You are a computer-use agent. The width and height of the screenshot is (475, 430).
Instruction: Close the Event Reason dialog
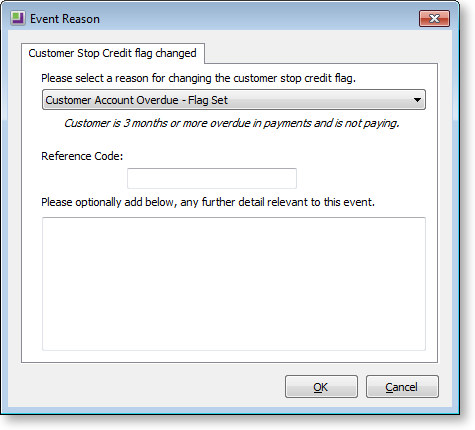434,18
